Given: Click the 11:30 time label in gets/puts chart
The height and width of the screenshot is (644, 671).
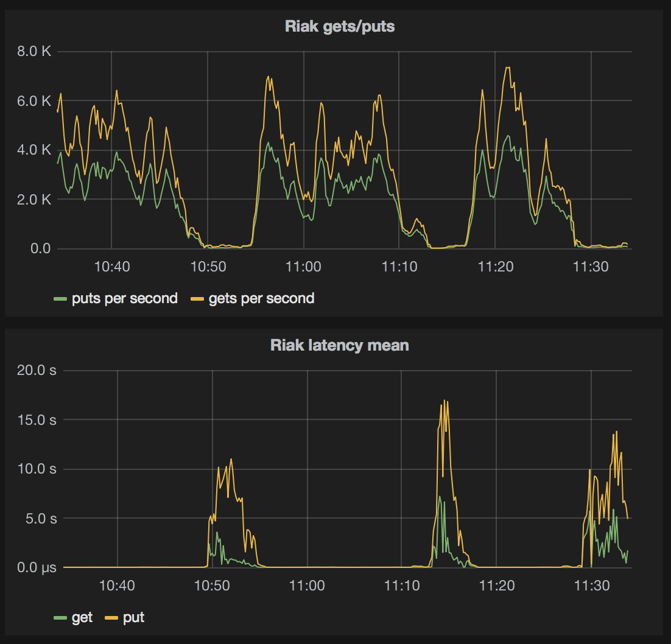Looking at the screenshot, I should pos(591,267).
